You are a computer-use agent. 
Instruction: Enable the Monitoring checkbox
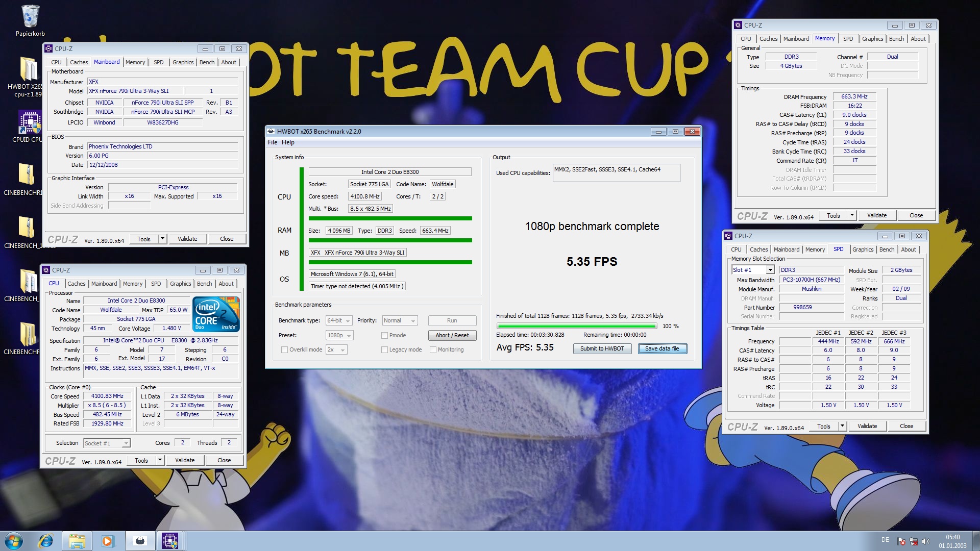pos(433,349)
